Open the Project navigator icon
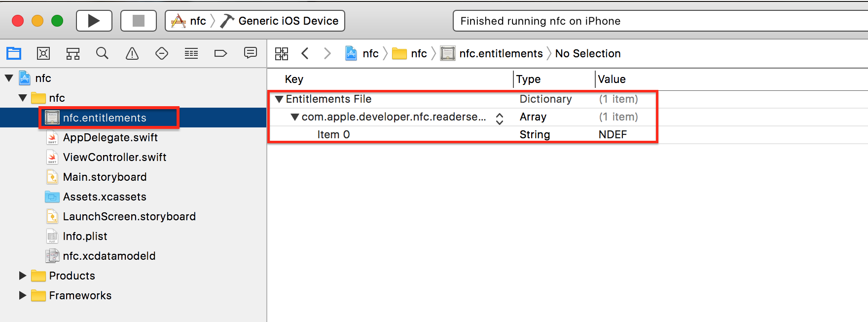This screenshot has width=868, height=322. pyautogui.click(x=14, y=53)
